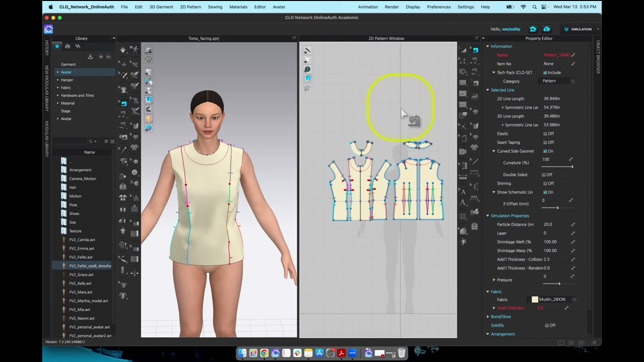Open the Materials menu
Screen dimensions: 644x362
pos(238,7)
